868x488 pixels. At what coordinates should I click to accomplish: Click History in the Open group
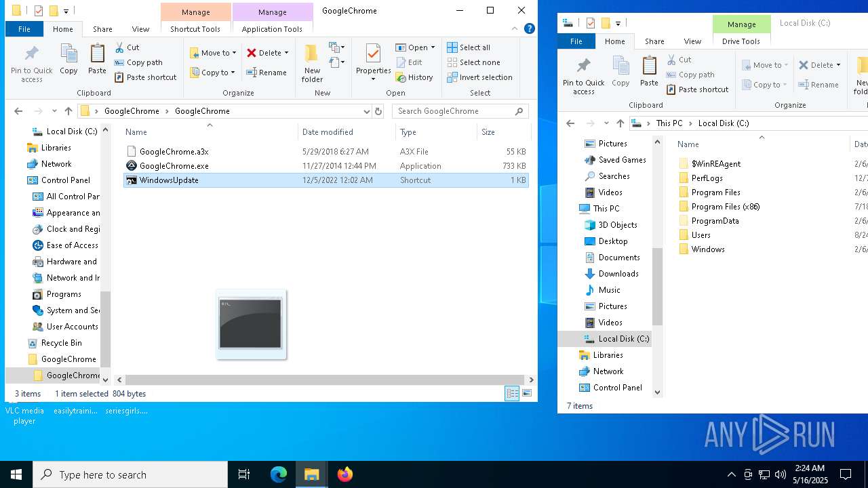pos(414,77)
